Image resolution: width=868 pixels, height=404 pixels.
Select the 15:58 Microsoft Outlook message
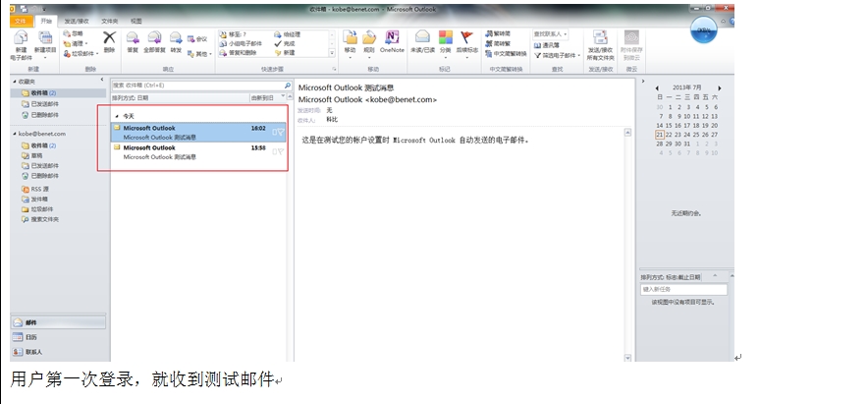pyautogui.click(x=198, y=152)
